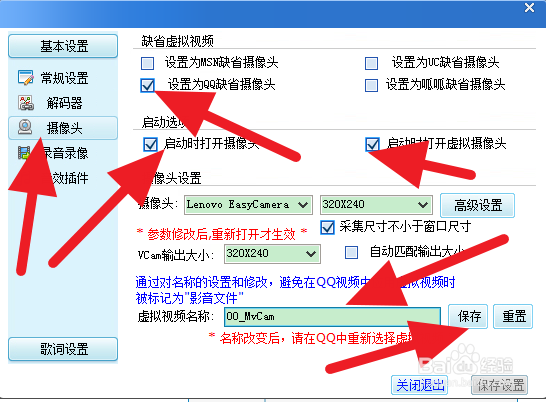Focus the 虚拟视频名称 input field

click(333, 317)
